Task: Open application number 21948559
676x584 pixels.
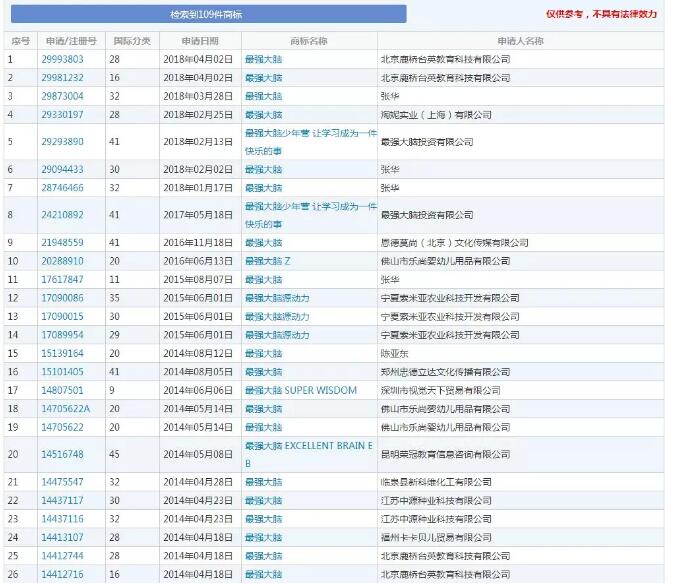Action: 63,243
